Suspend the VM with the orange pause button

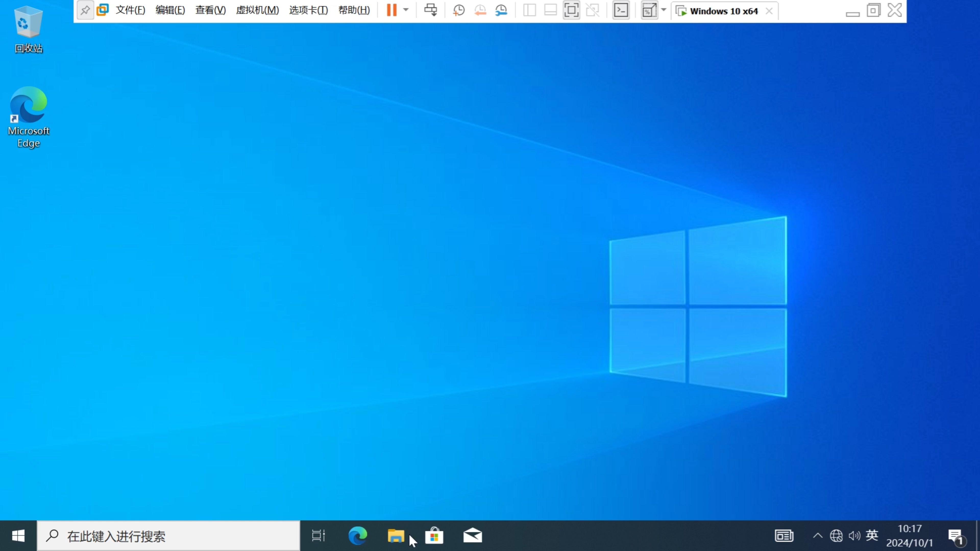(391, 10)
